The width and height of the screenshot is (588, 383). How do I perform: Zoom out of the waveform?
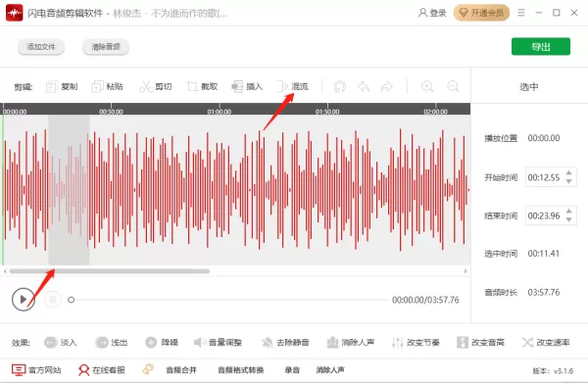point(453,86)
